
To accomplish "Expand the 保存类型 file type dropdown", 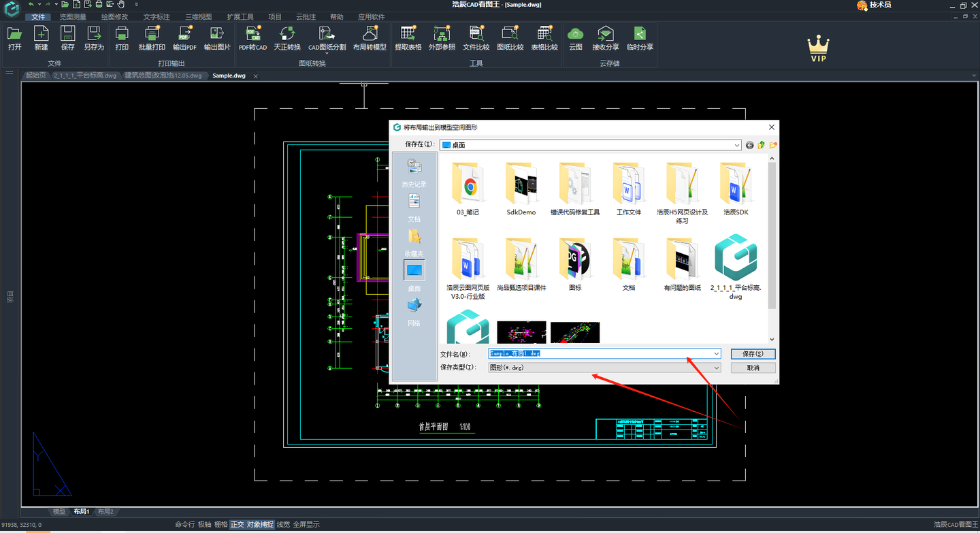I will (x=717, y=368).
